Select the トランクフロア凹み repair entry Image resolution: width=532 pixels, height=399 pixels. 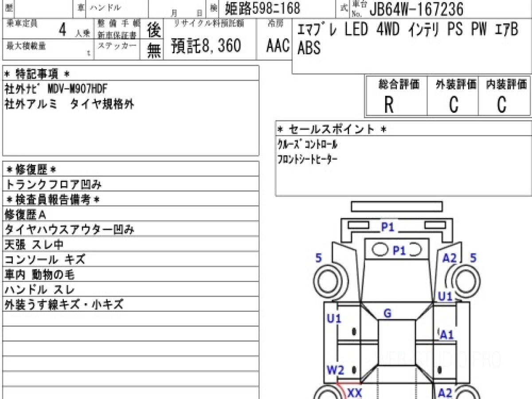click(x=53, y=184)
